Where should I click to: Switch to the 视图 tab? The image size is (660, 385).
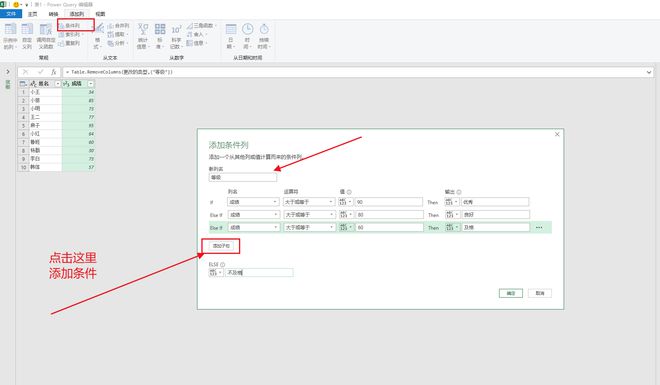pos(100,14)
